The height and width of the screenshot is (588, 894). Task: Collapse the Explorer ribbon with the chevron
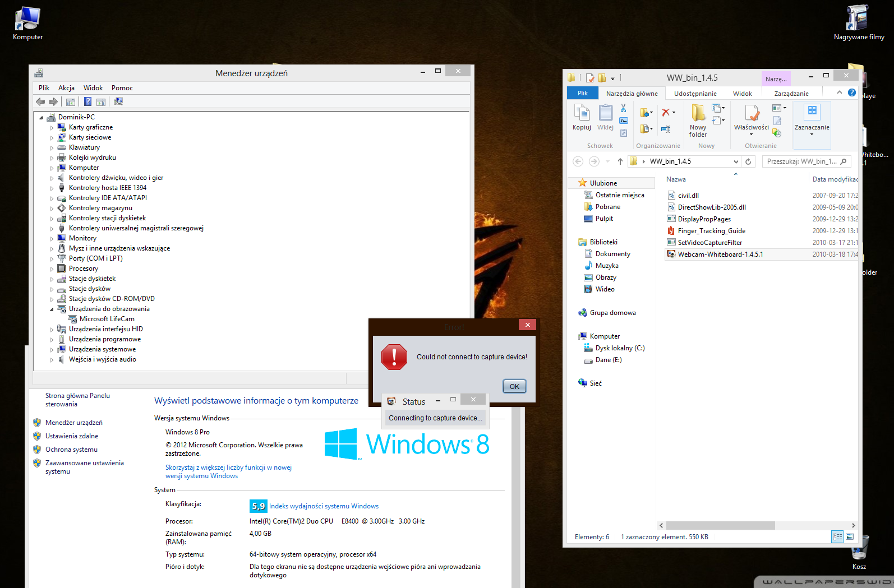pyautogui.click(x=839, y=92)
